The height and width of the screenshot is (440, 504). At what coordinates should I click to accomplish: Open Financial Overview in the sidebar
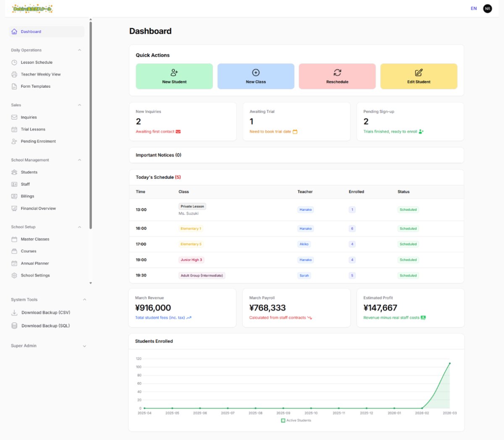(38, 208)
